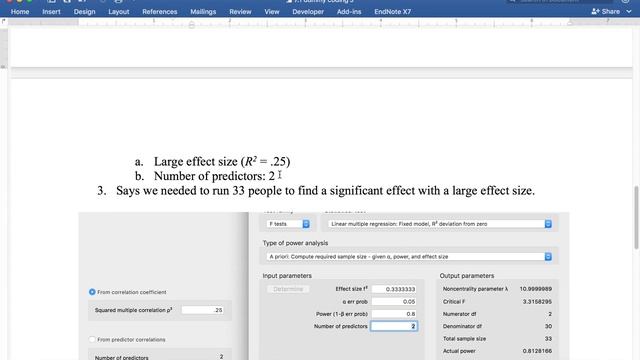640x360 pixels.
Task: Click the left indent marker on the ruler
Action: pos(191,25)
